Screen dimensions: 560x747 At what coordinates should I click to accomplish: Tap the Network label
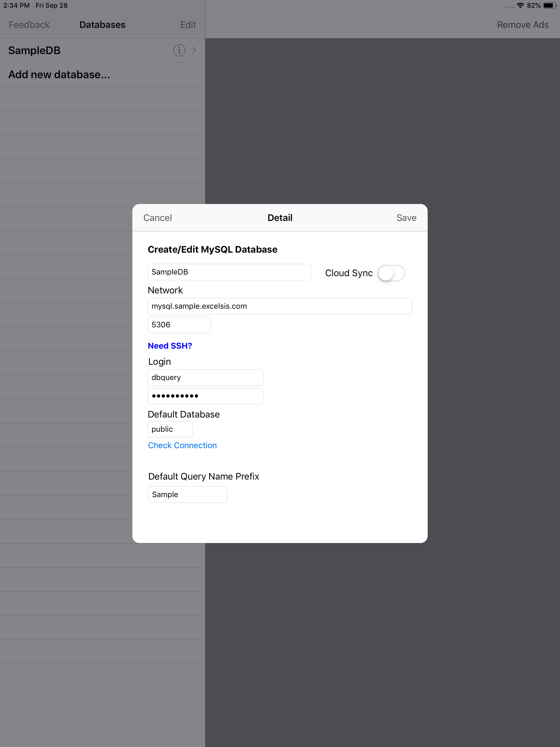click(x=165, y=290)
